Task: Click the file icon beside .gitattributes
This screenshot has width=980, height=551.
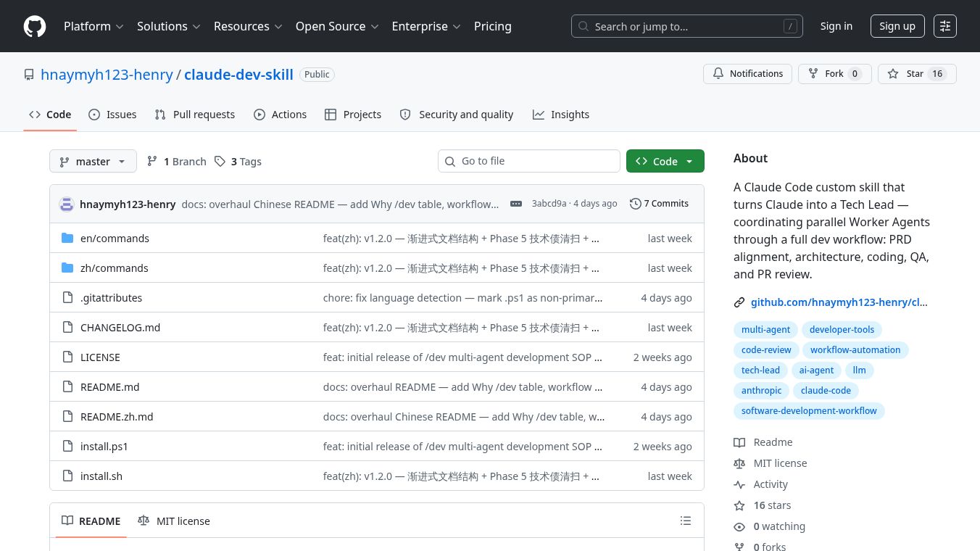Action: 67,297
